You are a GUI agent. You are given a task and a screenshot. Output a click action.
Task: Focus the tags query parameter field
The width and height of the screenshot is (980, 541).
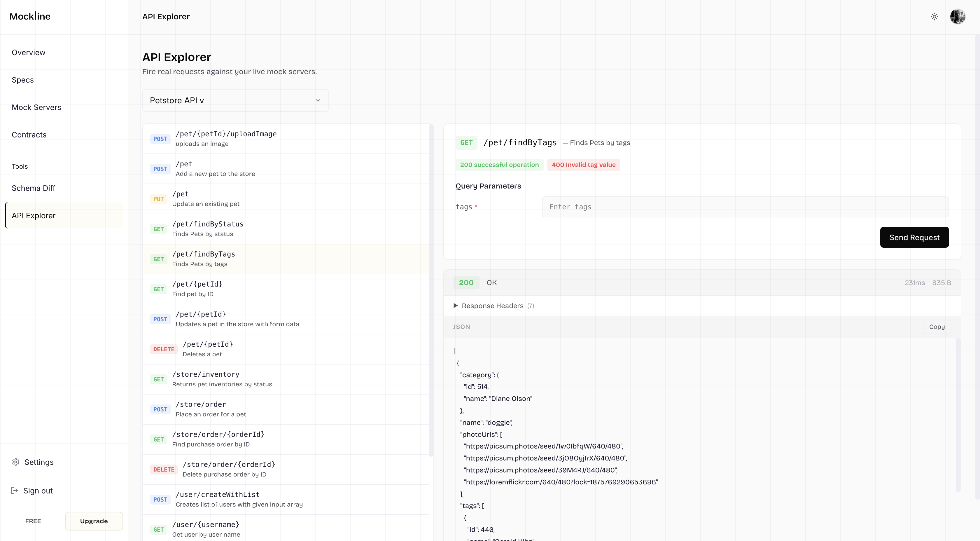(745, 207)
